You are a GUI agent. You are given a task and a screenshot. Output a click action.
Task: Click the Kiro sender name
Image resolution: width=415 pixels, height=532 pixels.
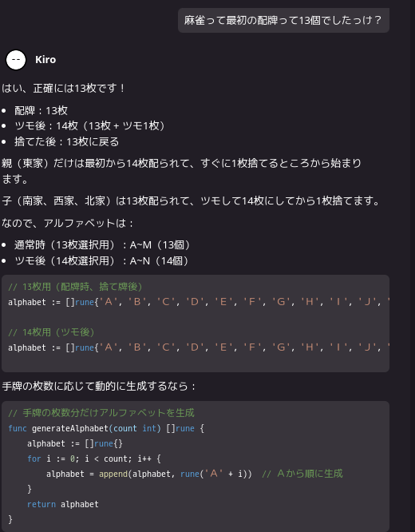(x=45, y=60)
